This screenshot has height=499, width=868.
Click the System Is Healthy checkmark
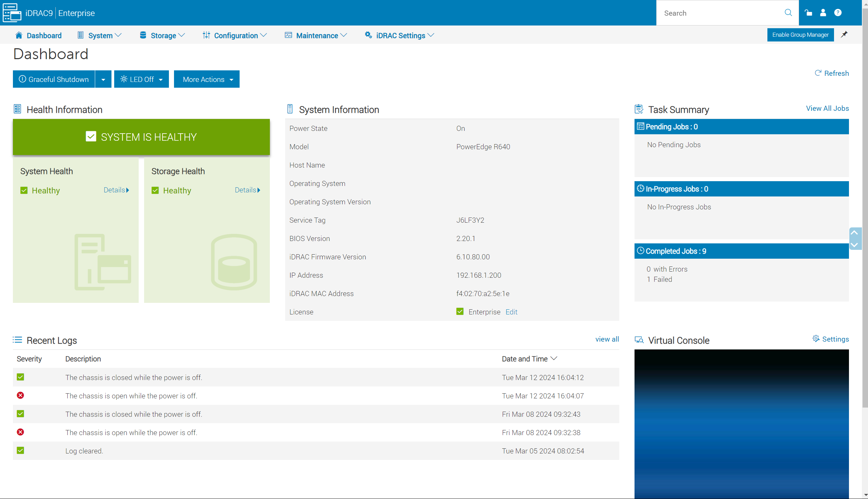tap(91, 136)
